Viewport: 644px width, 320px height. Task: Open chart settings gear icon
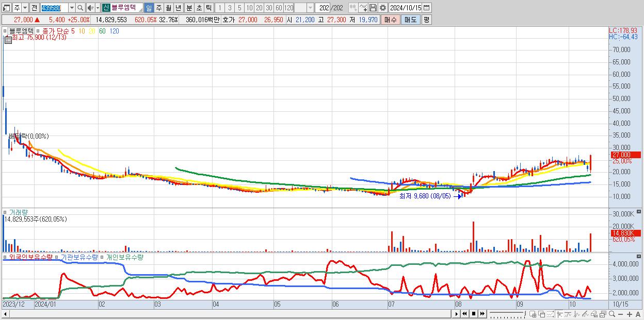[383, 8]
